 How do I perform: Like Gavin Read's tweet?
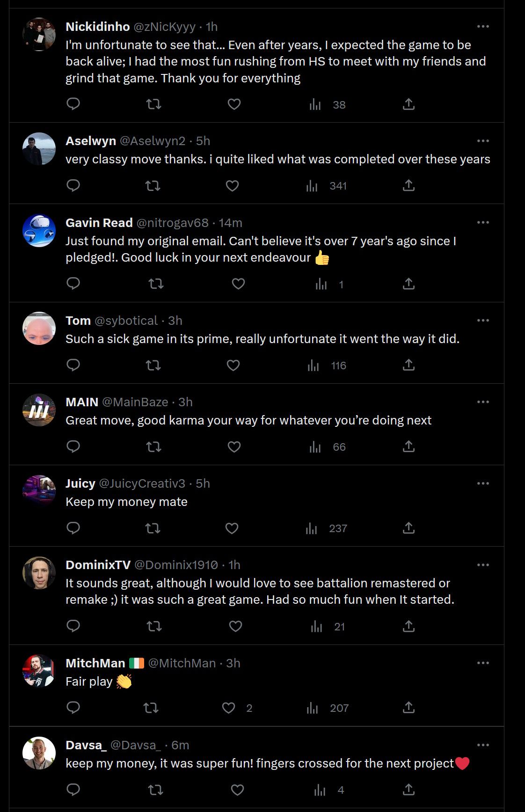[238, 284]
